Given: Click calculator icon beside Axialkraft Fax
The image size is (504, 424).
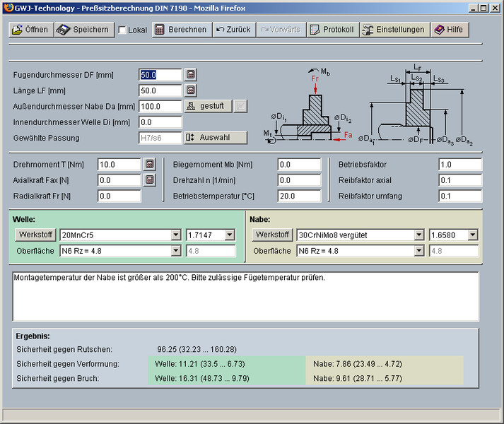Looking at the screenshot, I should (149, 179).
